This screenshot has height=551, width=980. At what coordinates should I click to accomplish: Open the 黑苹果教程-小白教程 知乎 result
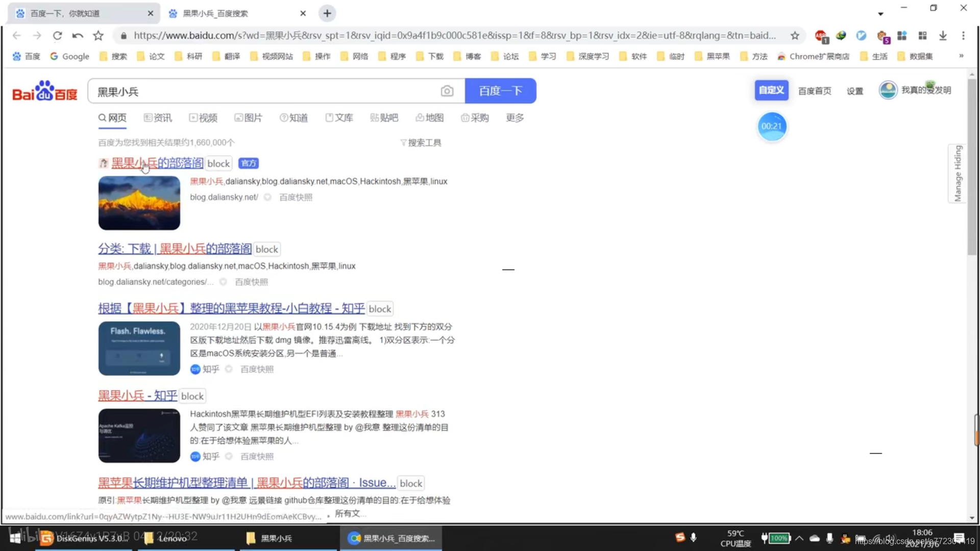point(232,309)
